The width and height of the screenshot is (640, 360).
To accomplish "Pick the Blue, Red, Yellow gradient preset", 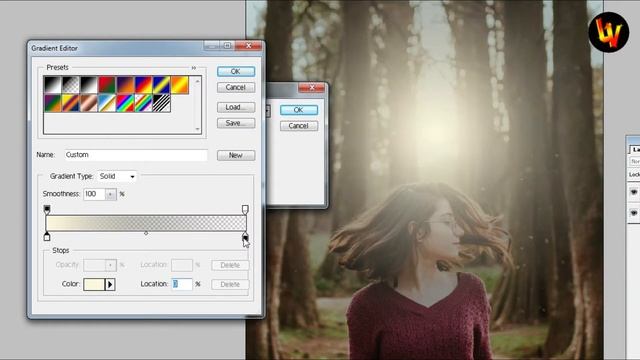I will click(x=143, y=85).
